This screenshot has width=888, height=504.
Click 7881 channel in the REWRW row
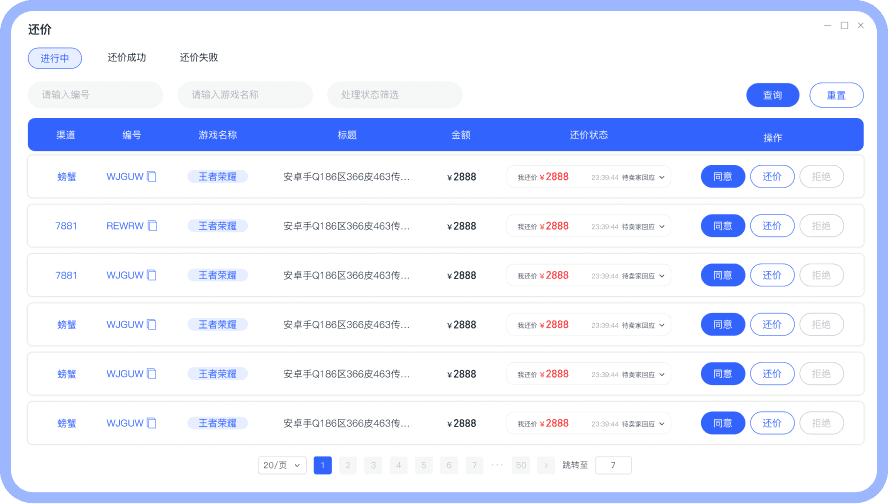(66, 226)
